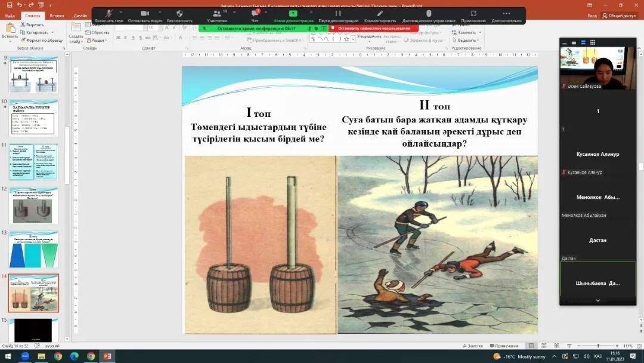
Task: Click Копировать (copy) command
Action: (34, 32)
